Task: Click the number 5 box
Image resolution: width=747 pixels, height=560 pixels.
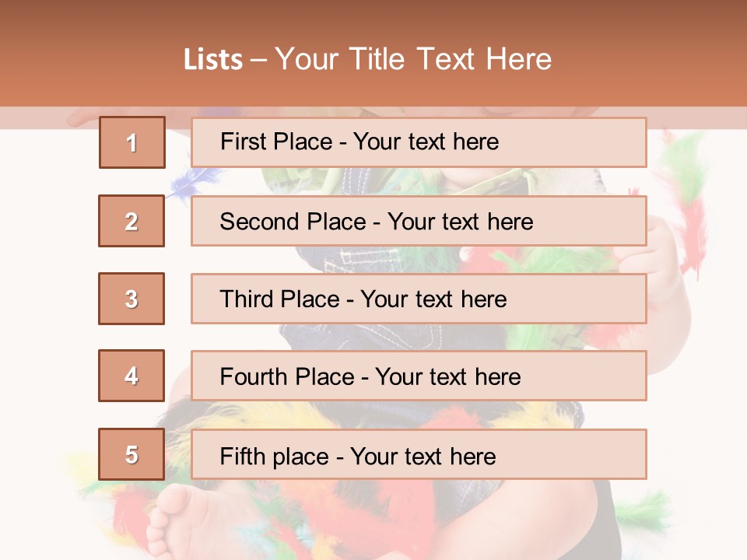Action: [132, 454]
